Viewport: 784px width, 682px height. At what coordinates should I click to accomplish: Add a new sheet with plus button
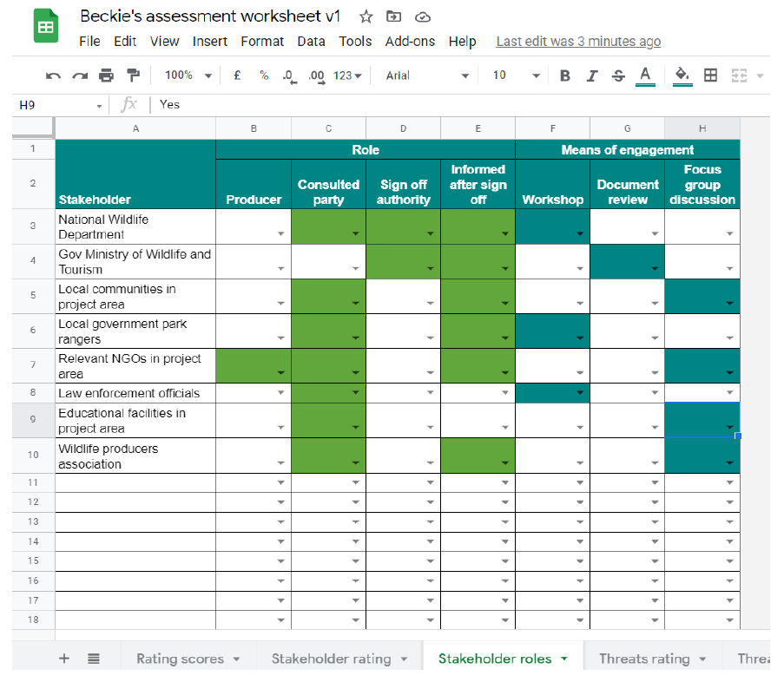(63, 659)
